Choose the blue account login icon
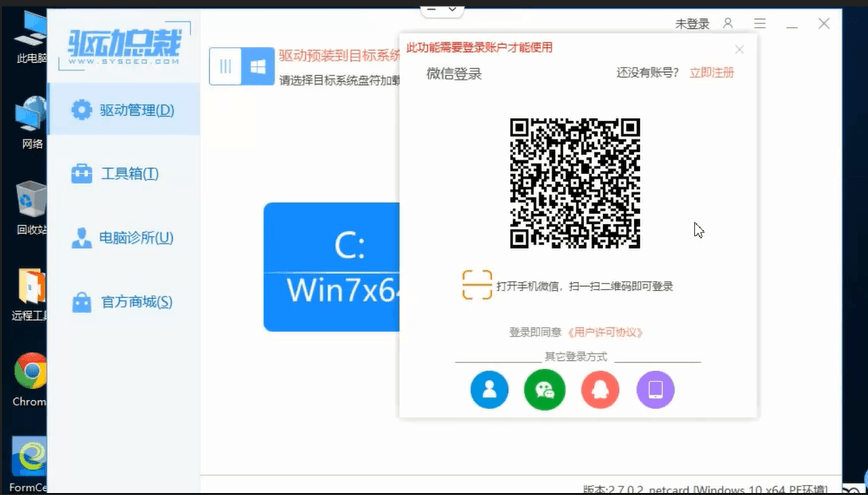This screenshot has height=495, width=868. click(489, 390)
